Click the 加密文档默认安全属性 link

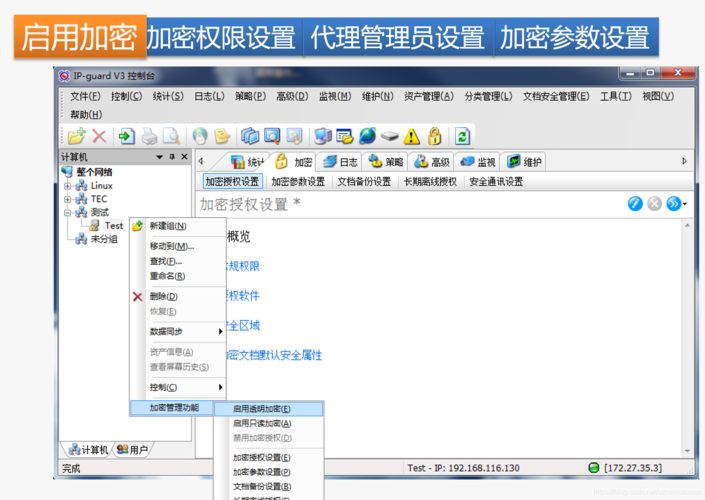pyautogui.click(x=274, y=355)
